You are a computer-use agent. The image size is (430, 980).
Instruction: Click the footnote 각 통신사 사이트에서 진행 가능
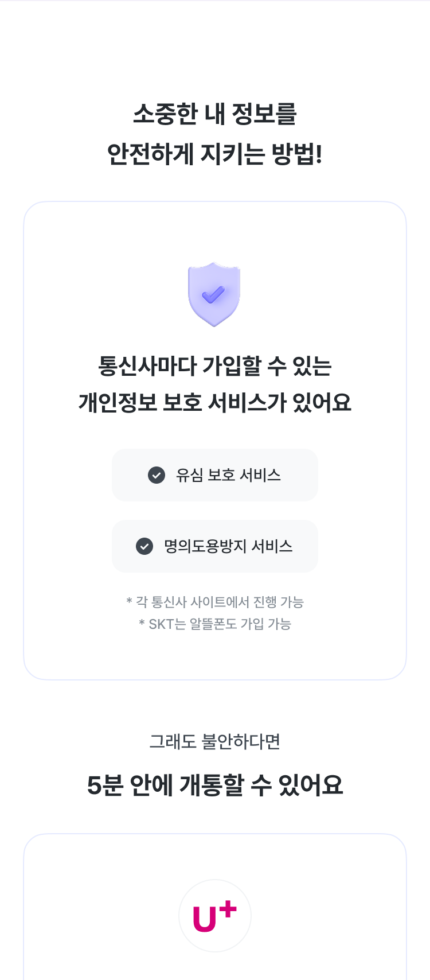pos(220,602)
